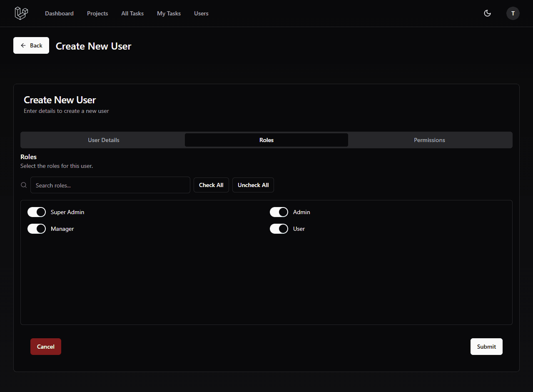The height and width of the screenshot is (392, 533).
Task: Toggle dark mode with the moon icon
Action: click(x=487, y=13)
